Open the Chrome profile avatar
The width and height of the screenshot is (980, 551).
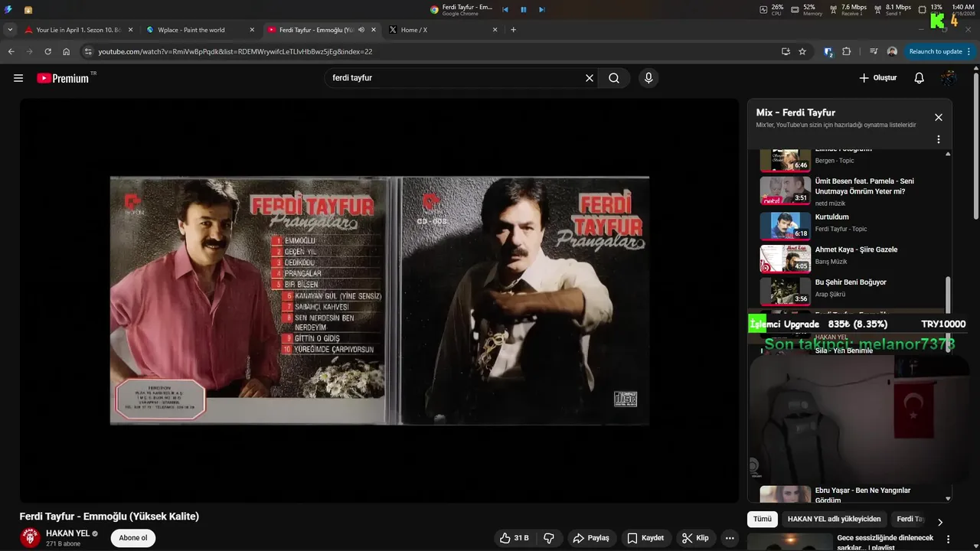[x=892, y=51]
